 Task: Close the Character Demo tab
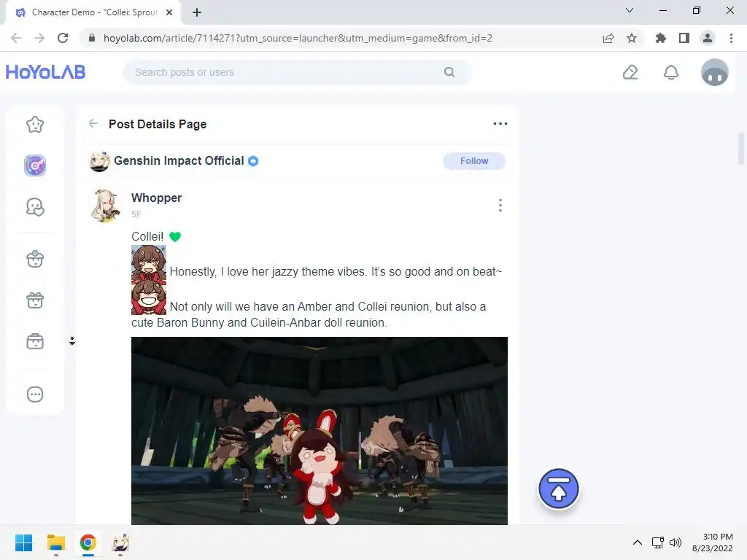coord(169,12)
